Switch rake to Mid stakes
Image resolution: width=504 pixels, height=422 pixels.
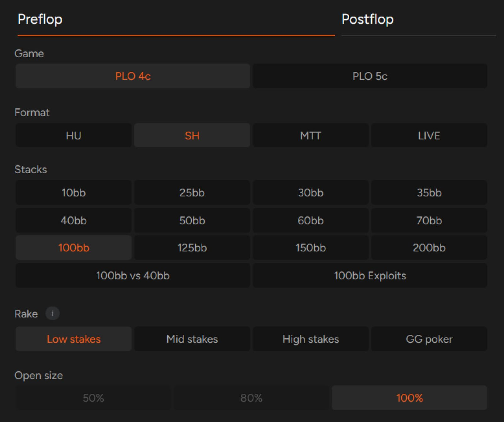pos(192,339)
